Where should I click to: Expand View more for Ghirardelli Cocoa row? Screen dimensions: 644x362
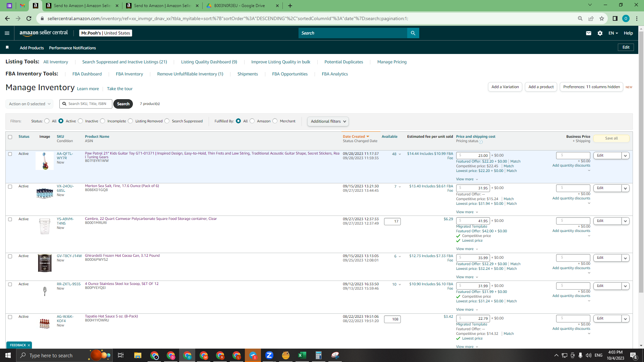click(467, 277)
